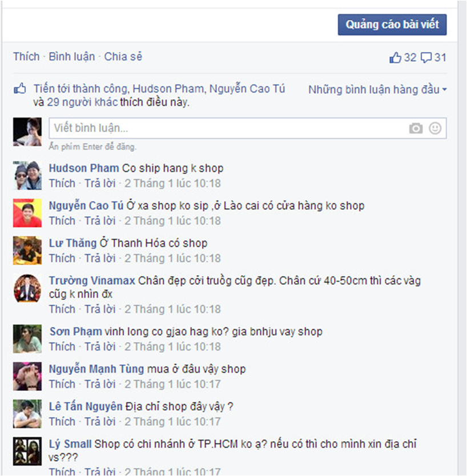Click the camera icon to attach a photo
Screen dimensions: 467x476
(416, 128)
